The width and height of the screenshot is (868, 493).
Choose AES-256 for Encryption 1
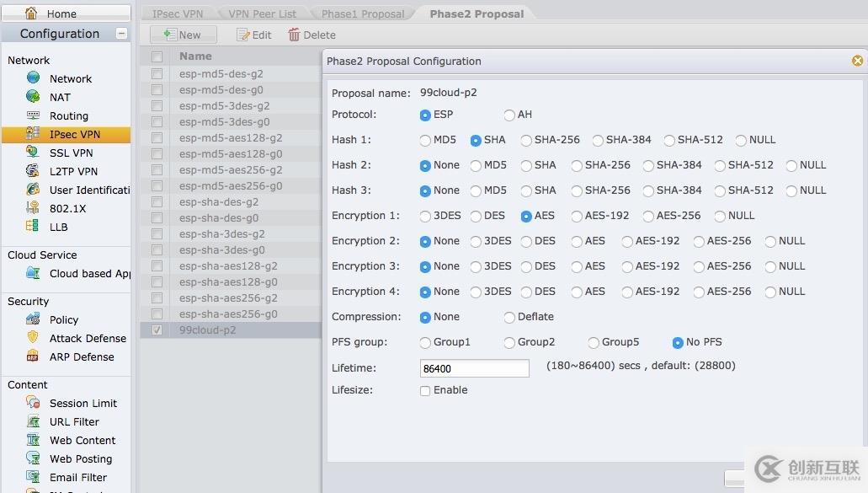pos(648,216)
